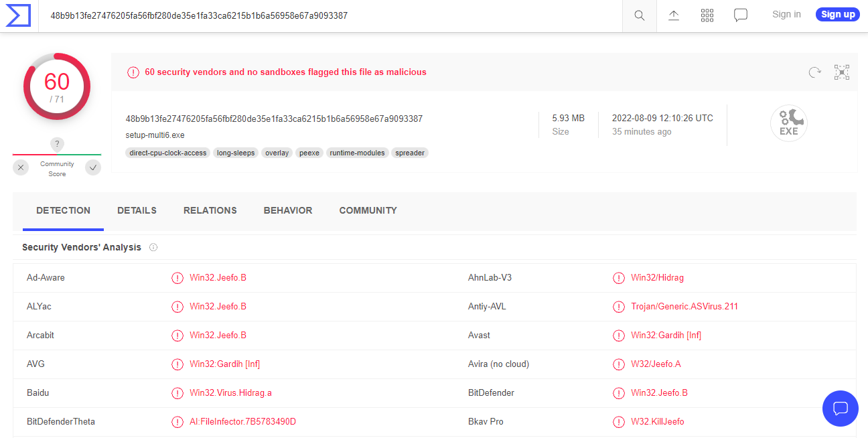
Task: Click Win32.Virus.Hidrag.a detection text
Action: tap(230, 392)
